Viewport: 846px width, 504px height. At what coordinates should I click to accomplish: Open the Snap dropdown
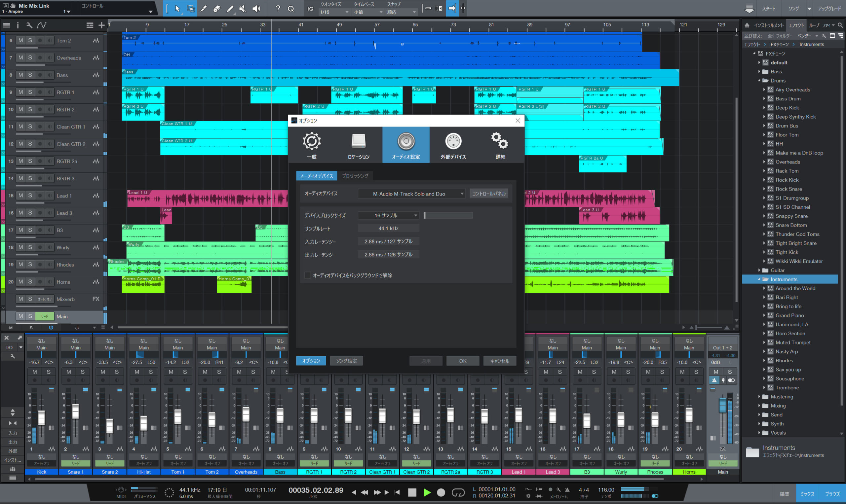402,12
